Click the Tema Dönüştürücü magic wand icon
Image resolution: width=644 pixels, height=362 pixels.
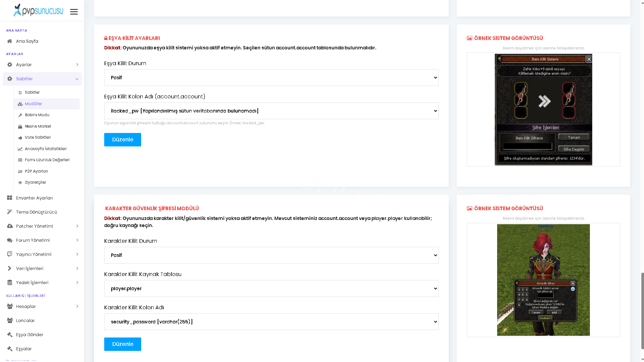(10, 212)
